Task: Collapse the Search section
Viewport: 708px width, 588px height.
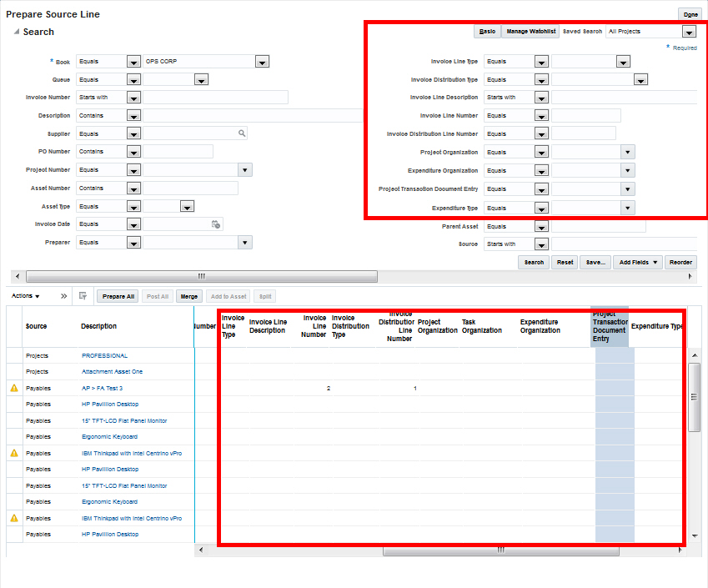Action: [x=17, y=32]
